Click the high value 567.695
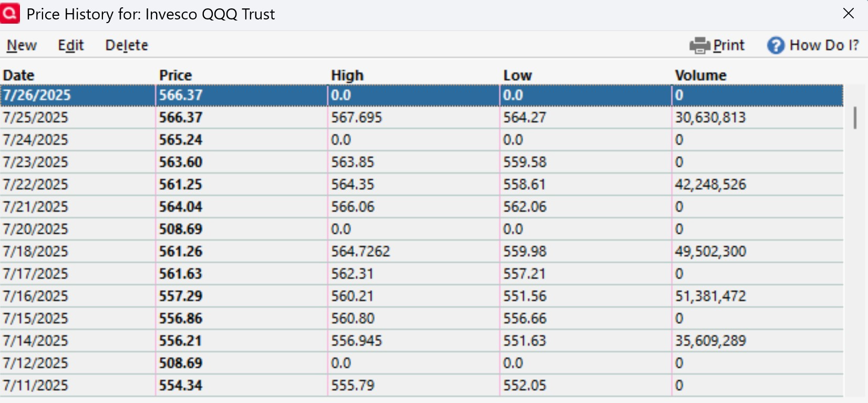868x403 pixels. [357, 118]
